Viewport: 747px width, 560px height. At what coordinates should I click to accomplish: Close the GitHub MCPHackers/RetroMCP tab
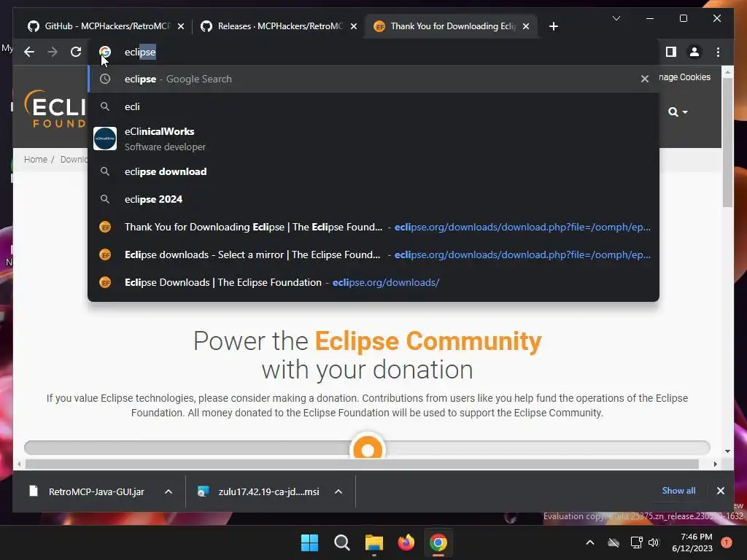[181, 26]
